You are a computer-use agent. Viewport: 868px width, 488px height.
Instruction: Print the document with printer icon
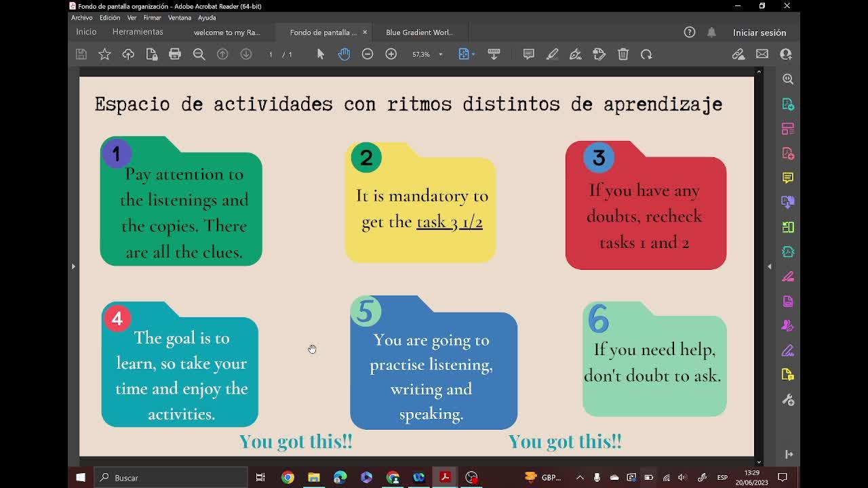(175, 54)
